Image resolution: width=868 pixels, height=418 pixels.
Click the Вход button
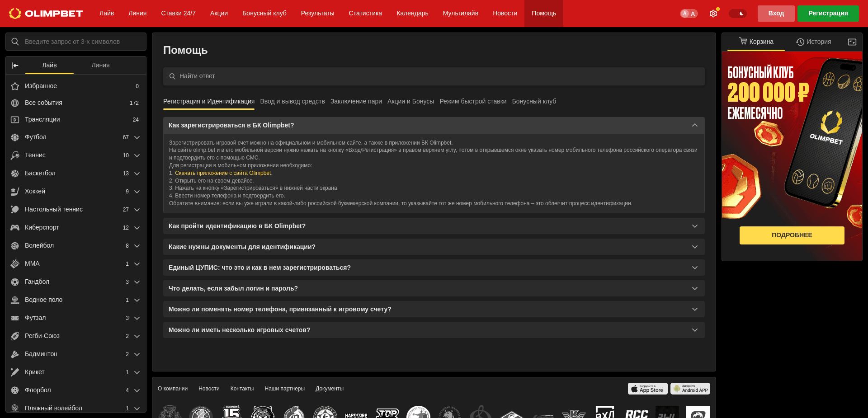point(776,14)
